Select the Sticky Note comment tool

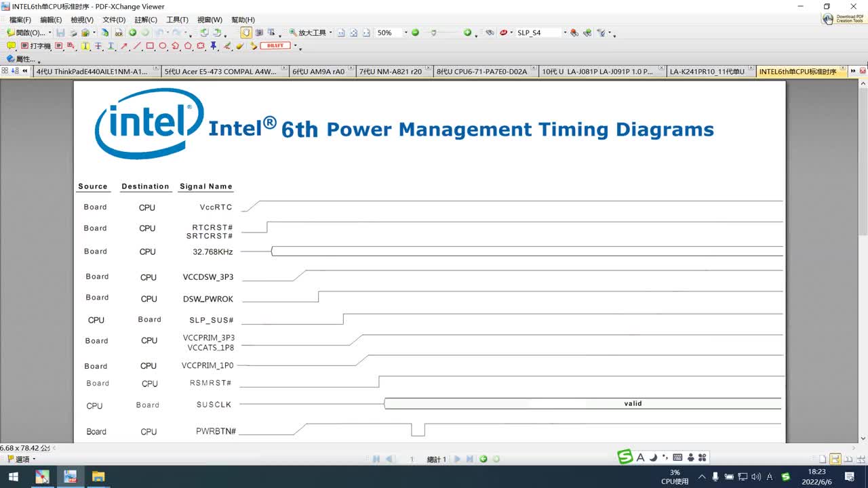11,46
